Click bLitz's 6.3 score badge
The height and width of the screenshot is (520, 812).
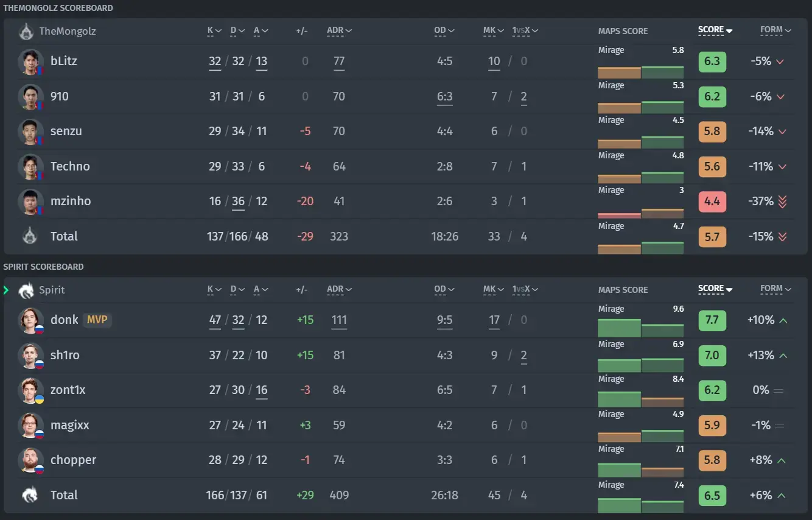pos(712,61)
